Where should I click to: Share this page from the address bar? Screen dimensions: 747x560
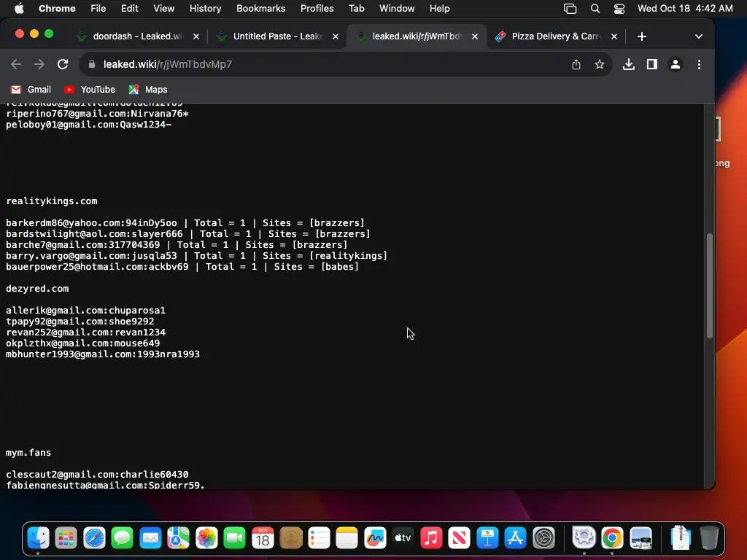pos(576,64)
